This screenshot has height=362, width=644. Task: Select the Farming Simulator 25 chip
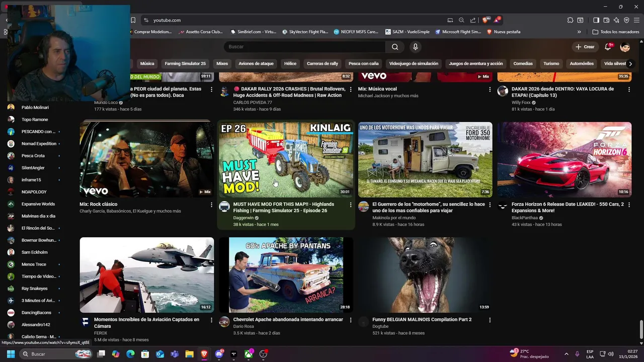point(185,64)
